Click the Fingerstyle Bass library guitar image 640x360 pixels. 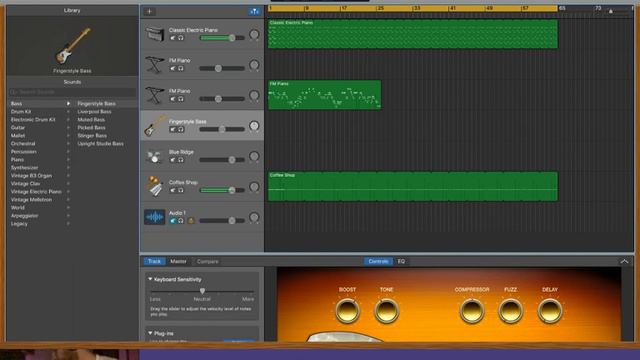(72, 46)
